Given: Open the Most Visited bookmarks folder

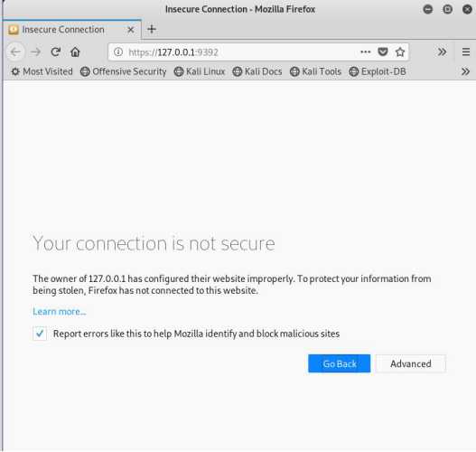Looking at the screenshot, I should (x=42, y=71).
